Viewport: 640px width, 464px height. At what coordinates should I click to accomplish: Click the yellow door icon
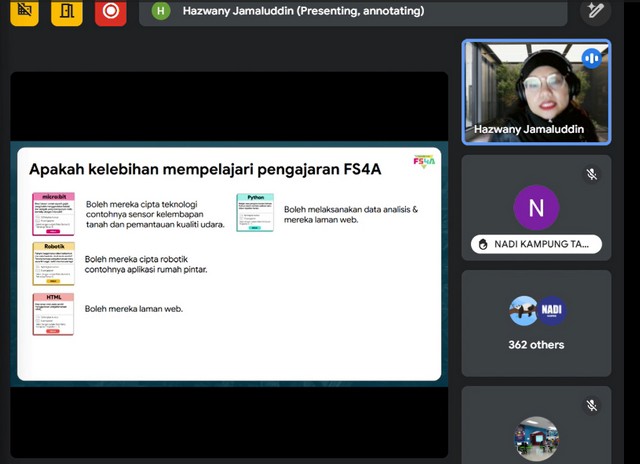(x=67, y=11)
